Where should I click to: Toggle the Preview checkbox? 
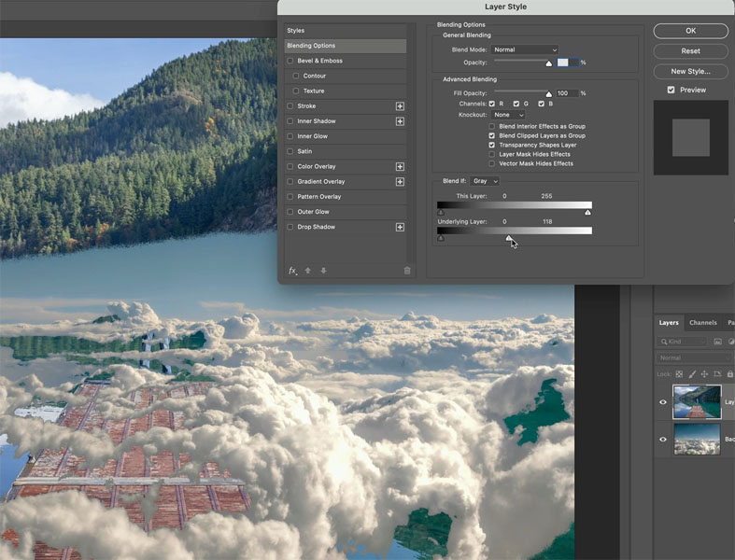[671, 90]
